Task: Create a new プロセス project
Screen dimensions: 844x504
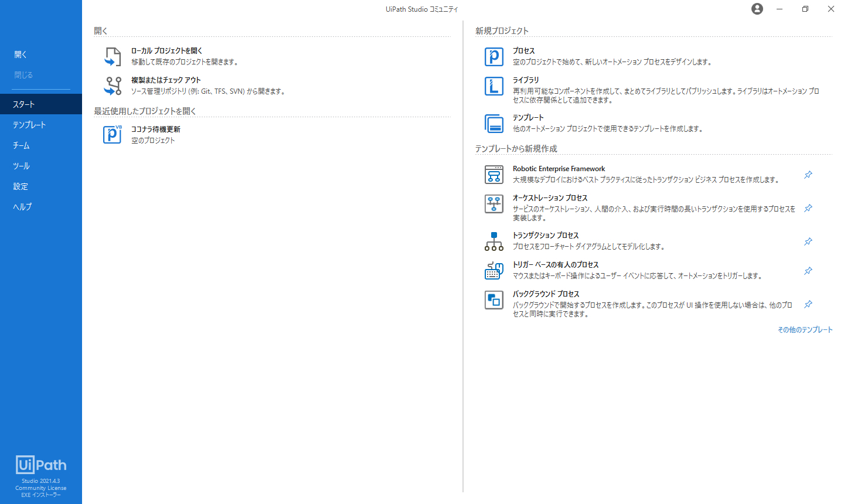Action: 524,51
